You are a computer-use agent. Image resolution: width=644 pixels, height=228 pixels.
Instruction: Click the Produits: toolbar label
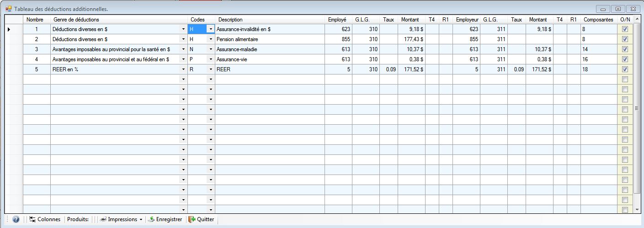(x=78, y=219)
